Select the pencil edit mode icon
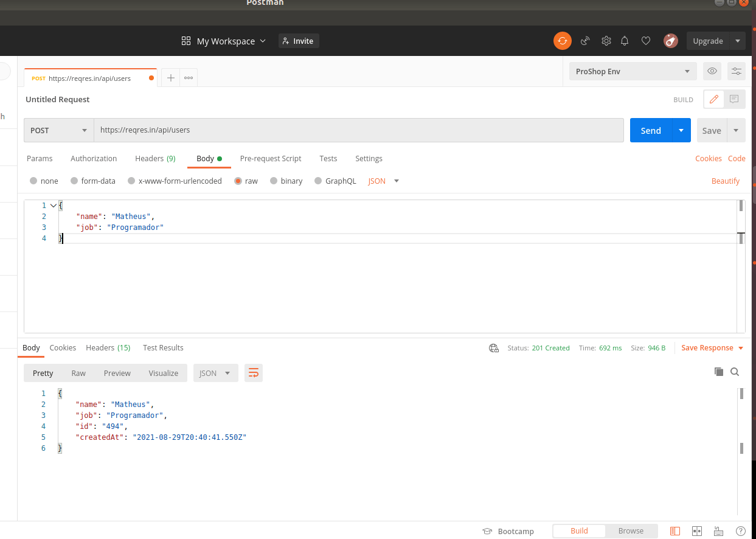 click(x=714, y=99)
